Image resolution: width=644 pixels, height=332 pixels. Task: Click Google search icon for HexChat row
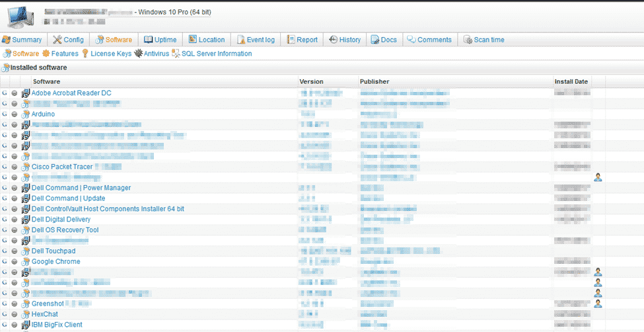pos(5,314)
